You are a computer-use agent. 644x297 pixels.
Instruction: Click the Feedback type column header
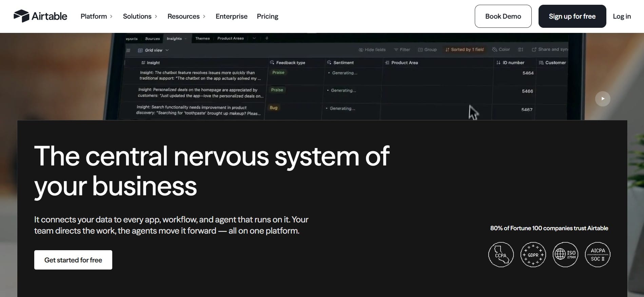tap(288, 63)
